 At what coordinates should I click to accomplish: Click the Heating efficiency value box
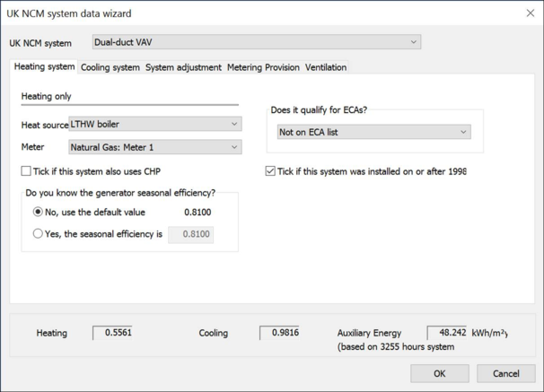click(x=113, y=333)
